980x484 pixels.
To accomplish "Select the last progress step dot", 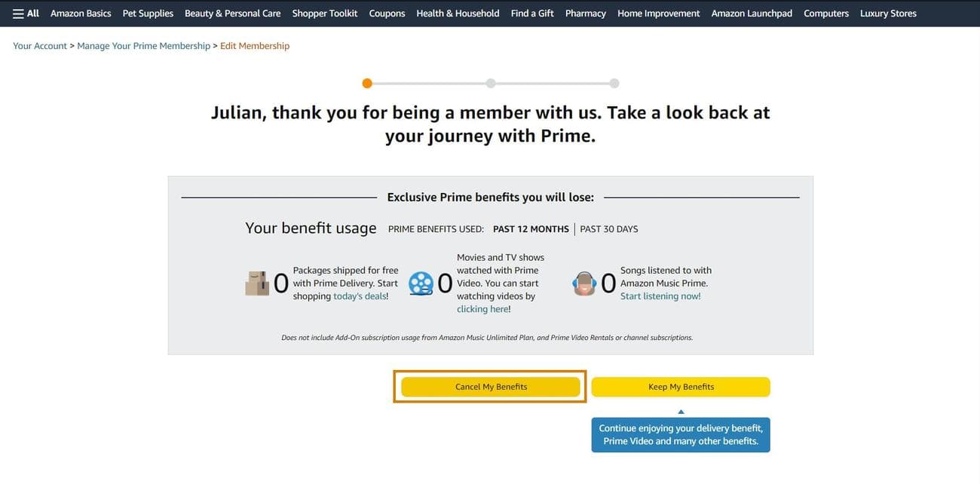I will point(614,83).
